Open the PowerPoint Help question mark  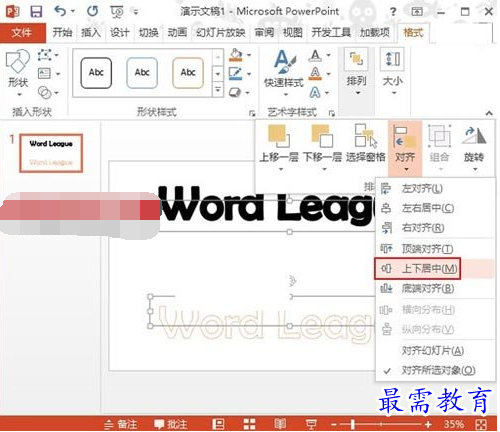[x=393, y=12]
